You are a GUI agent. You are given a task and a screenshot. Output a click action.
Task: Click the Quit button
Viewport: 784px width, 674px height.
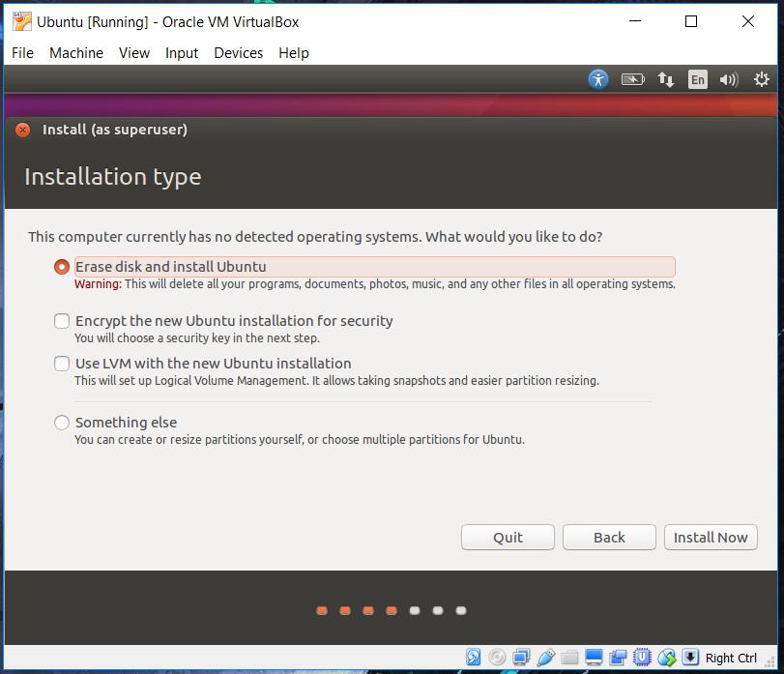pos(508,537)
